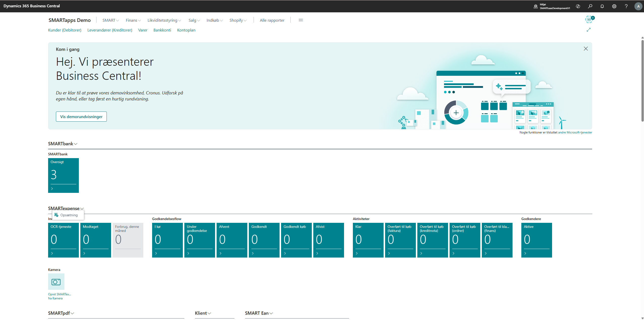Open the Copilot icon in top bar
The width and height of the screenshot is (644, 320).
tap(578, 6)
